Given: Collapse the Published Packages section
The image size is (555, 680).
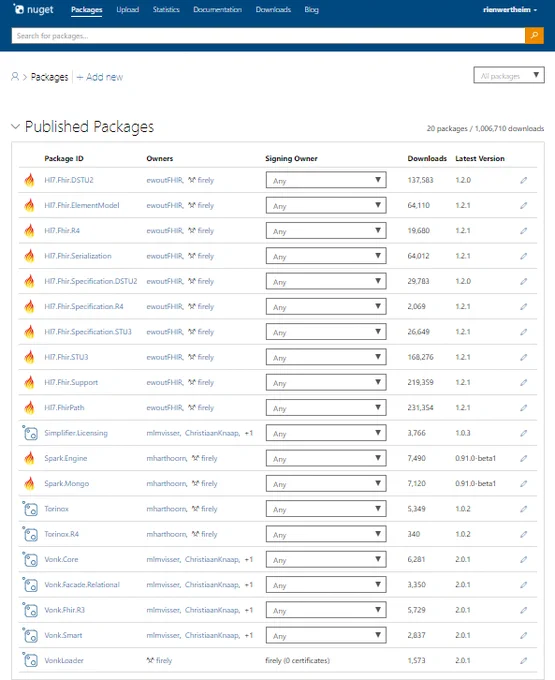Looking at the screenshot, I should [16, 127].
